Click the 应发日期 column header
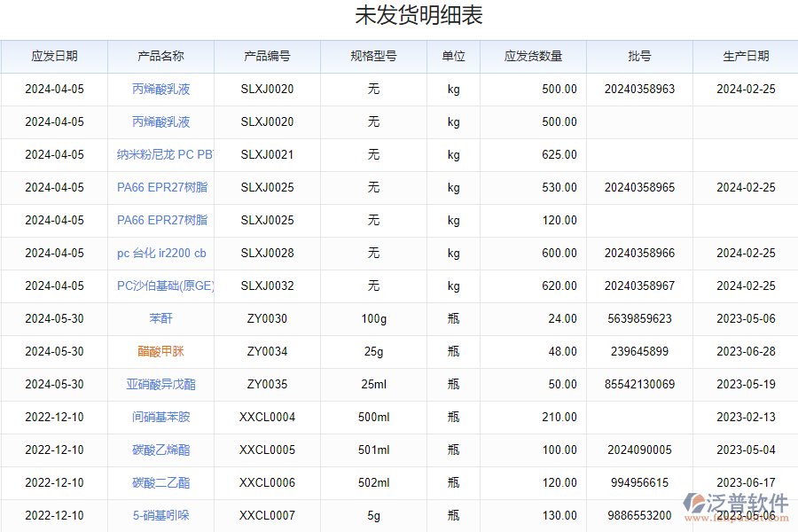 [53, 56]
